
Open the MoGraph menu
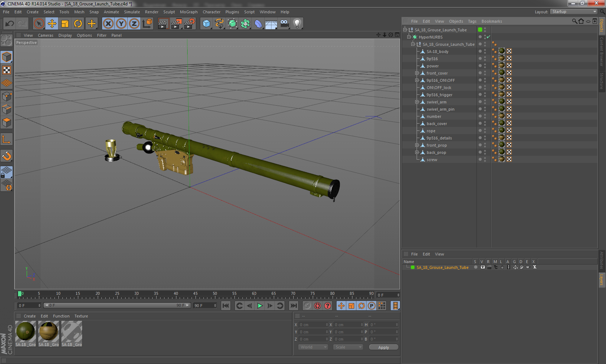[189, 12]
